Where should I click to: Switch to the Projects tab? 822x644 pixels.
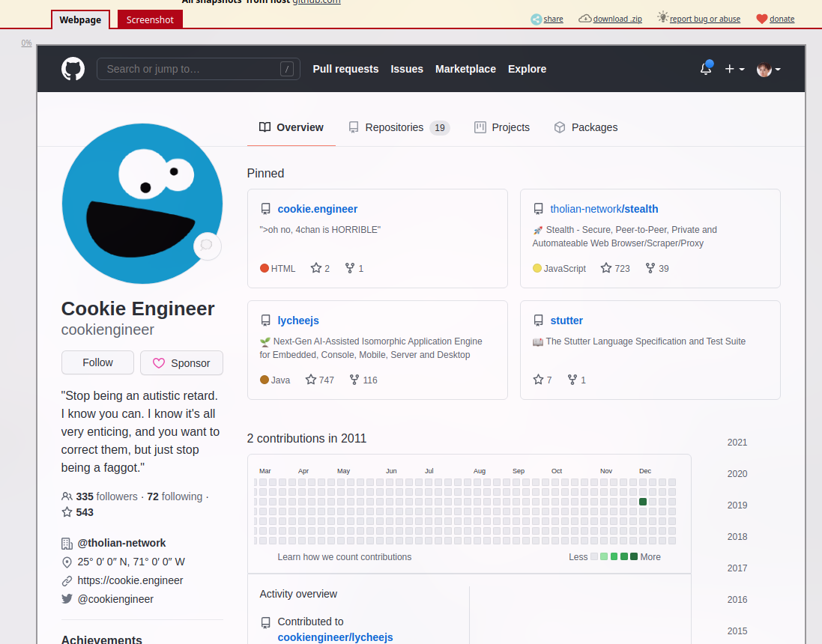coord(502,127)
